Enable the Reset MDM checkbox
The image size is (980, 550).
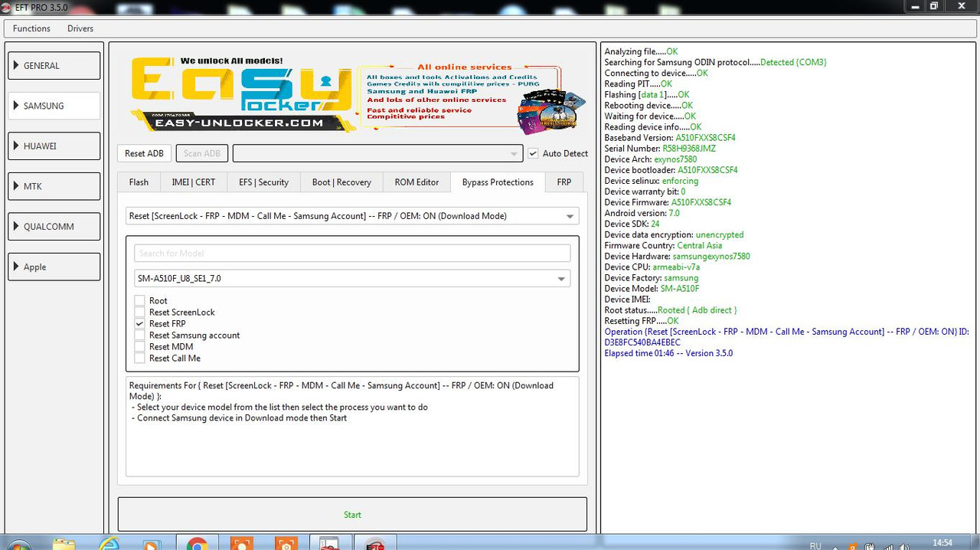[139, 347]
